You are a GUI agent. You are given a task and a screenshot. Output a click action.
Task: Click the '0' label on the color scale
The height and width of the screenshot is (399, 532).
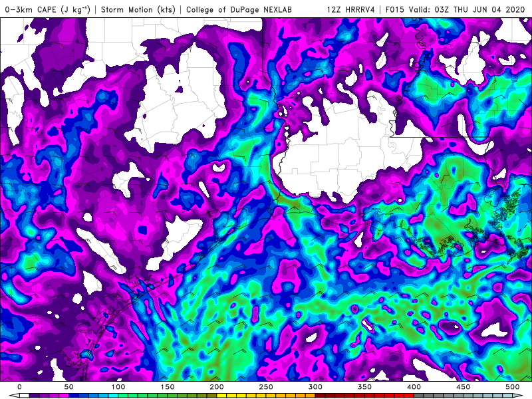tap(19, 387)
